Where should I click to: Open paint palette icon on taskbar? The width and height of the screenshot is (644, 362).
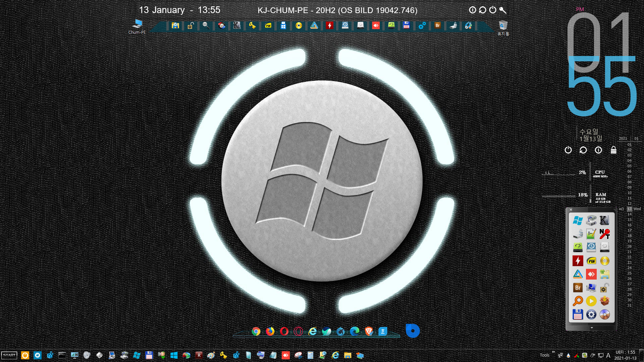click(211, 355)
